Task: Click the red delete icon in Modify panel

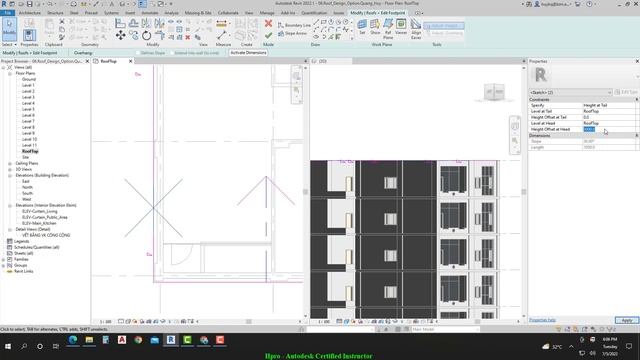Action: click(x=188, y=38)
